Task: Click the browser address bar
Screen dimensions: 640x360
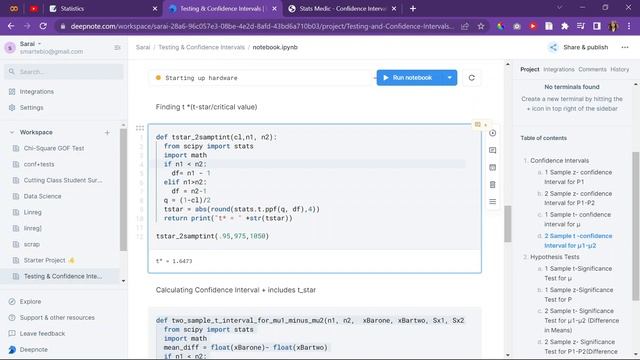Action: pyautogui.click(x=261, y=26)
